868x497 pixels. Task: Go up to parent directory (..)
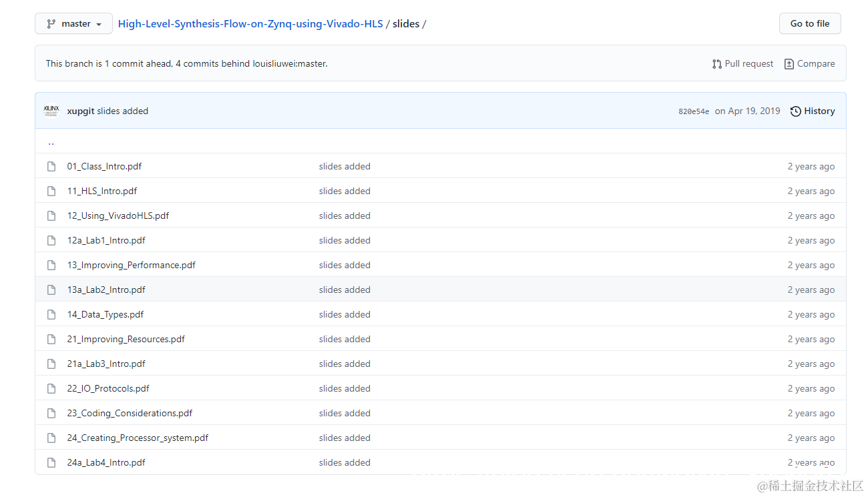pos(51,141)
